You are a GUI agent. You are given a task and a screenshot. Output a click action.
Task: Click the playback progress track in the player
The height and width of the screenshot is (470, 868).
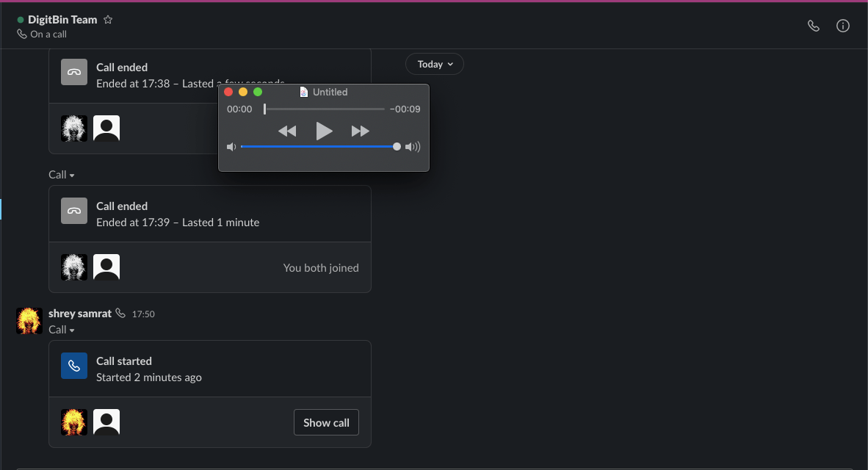click(325, 109)
